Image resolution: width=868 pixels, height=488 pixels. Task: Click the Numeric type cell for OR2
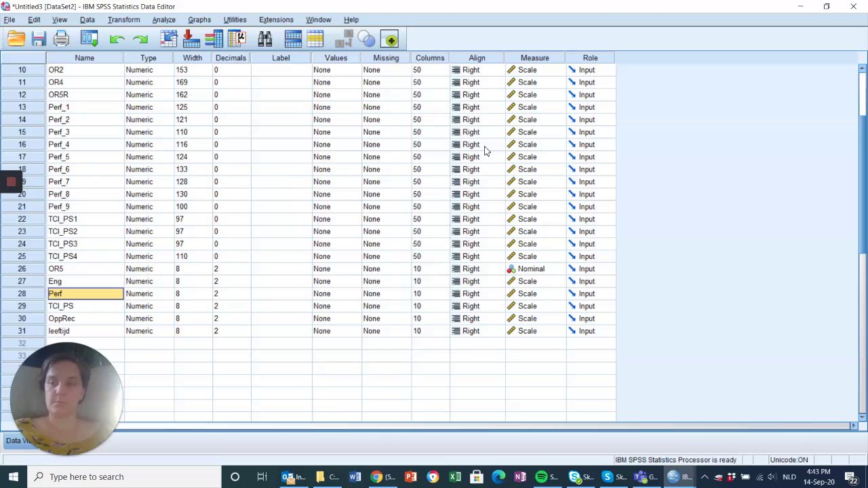click(149, 70)
